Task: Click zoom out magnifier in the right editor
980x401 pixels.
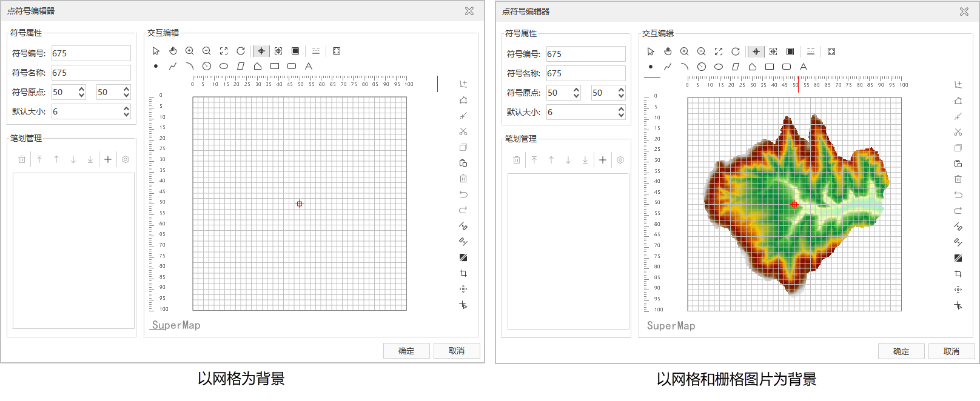Action: [702, 51]
